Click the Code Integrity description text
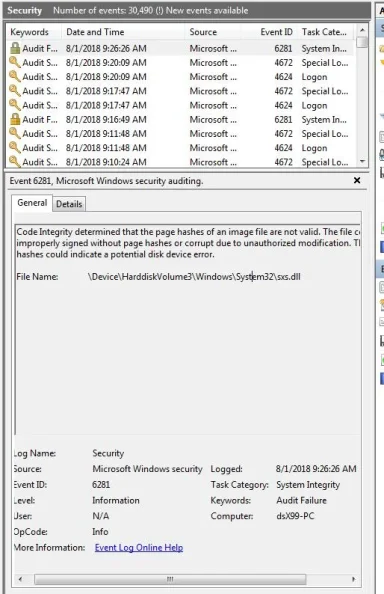 (x=188, y=243)
